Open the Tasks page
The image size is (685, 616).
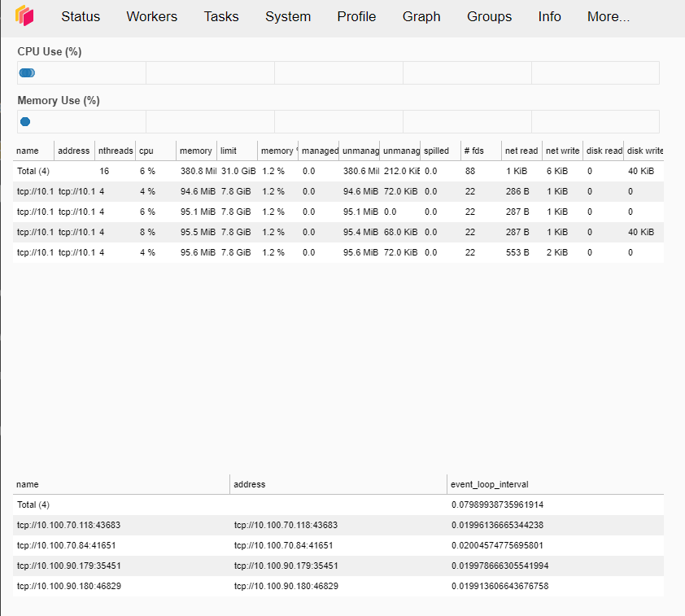pos(221,16)
